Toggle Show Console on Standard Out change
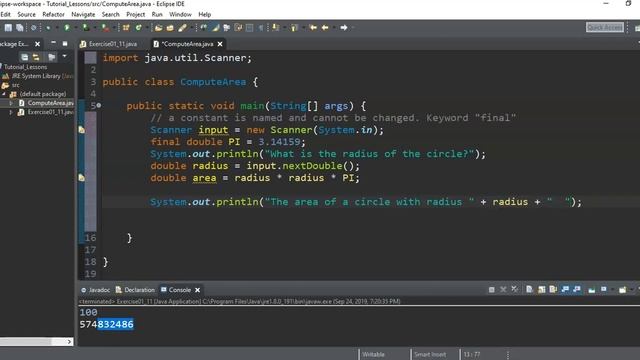The width and height of the screenshot is (640, 360). (x=565, y=289)
